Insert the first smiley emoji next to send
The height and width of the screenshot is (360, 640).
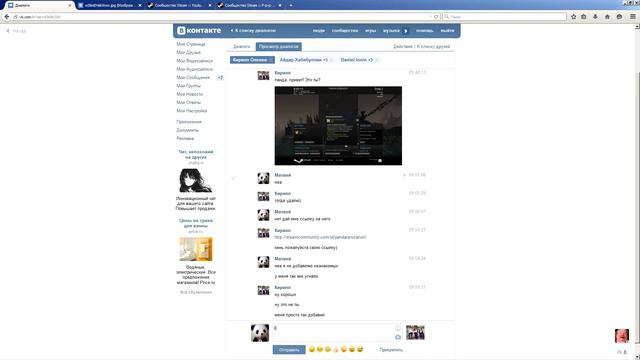[x=312, y=349]
